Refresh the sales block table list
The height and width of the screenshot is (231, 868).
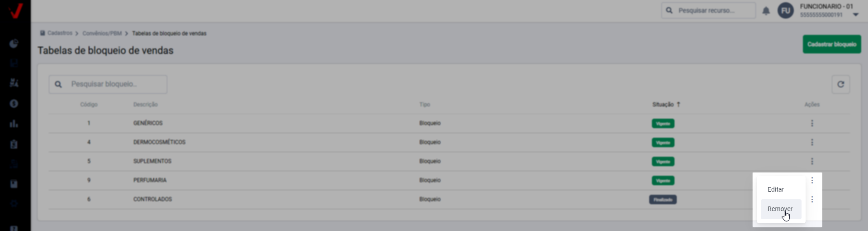point(840,84)
